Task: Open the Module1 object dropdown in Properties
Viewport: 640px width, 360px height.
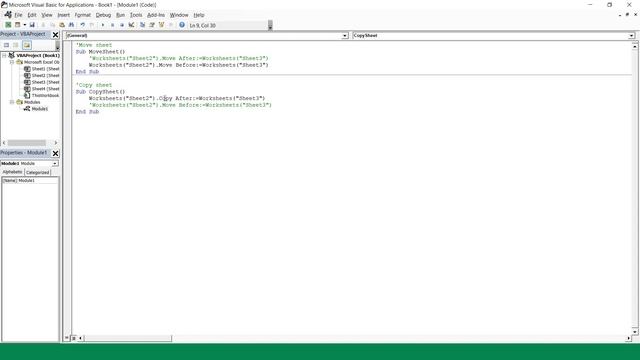Action: tap(55, 163)
